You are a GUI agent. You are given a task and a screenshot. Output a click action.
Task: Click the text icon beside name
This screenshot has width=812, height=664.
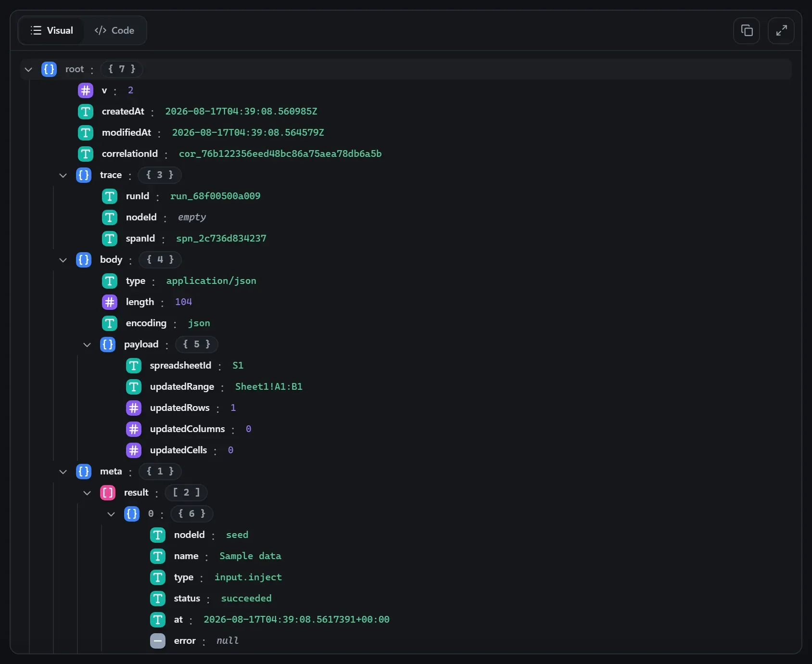pos(158,556)
